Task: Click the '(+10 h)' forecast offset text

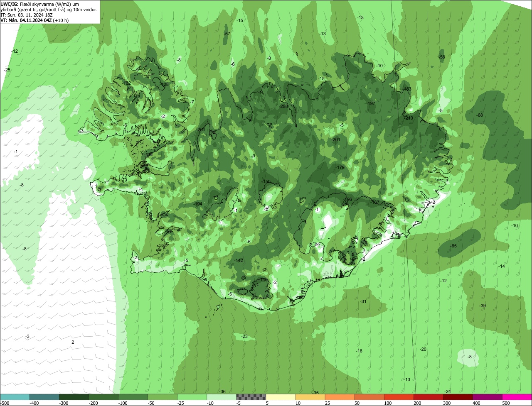Action: (61, 20)
